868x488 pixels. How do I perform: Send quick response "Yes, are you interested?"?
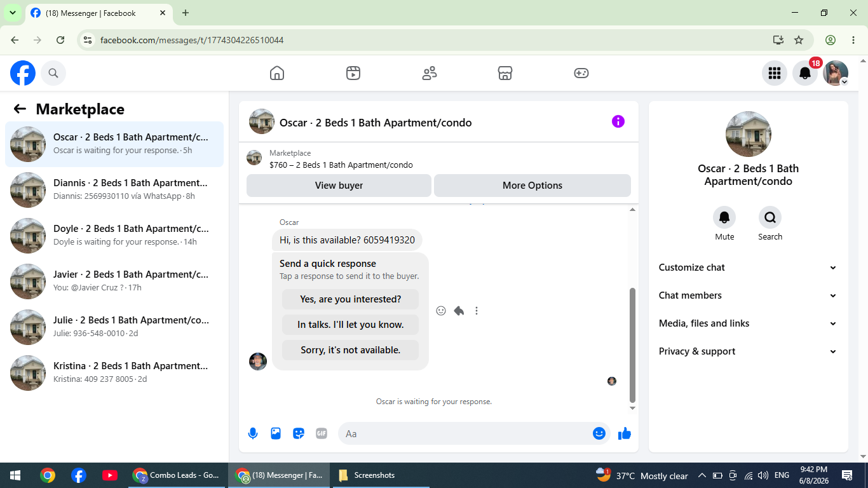350,299
